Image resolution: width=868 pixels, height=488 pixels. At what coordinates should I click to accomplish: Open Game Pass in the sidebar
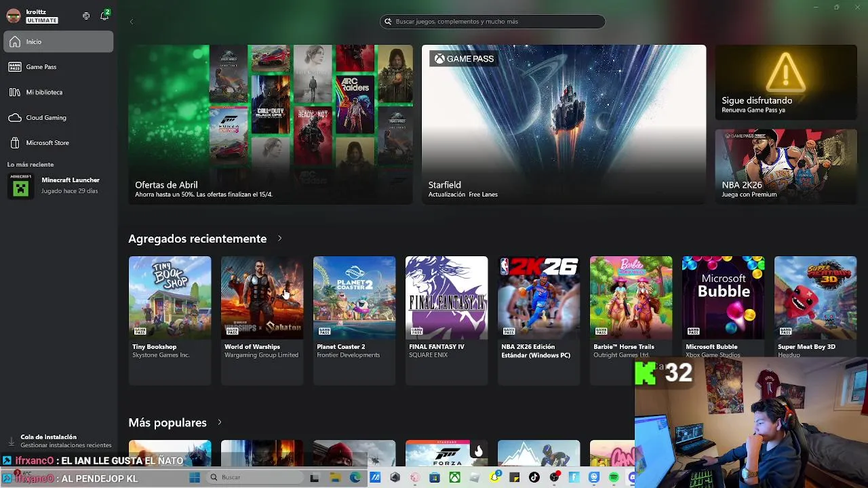[x=58, y=66]
